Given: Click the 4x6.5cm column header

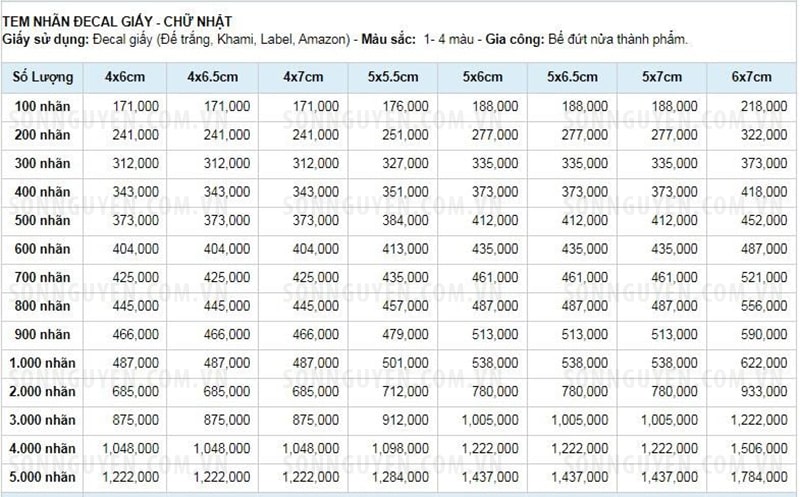Looking at the screenshot, I should 213,77.
